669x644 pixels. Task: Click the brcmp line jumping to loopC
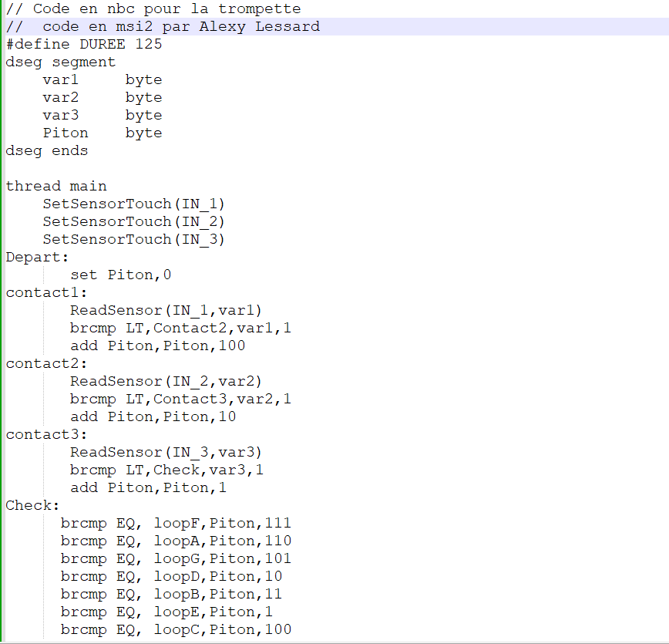[x=176, y=629]
